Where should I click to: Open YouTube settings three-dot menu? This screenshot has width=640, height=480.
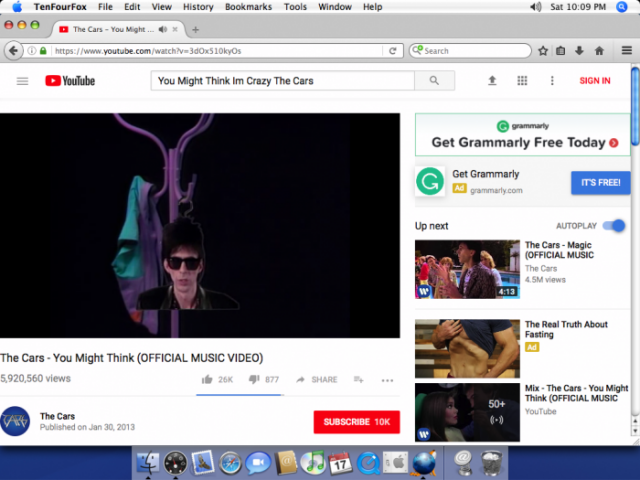(x=552, y=81)
